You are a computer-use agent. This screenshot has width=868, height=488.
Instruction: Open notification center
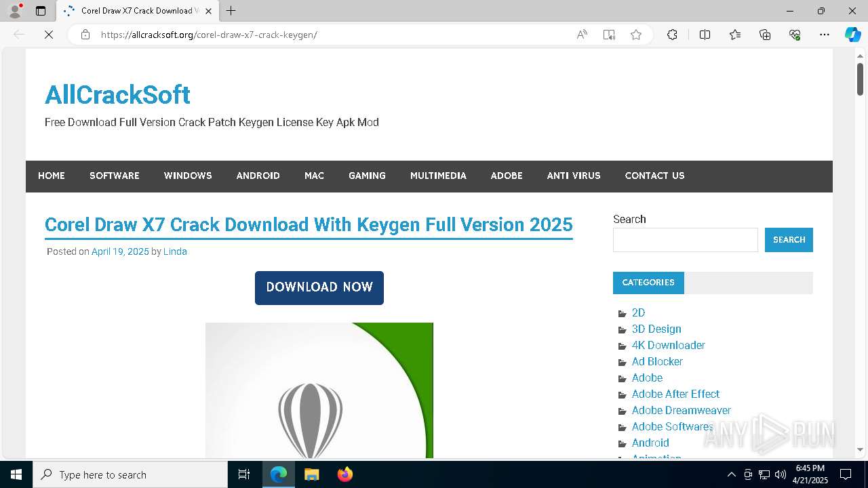(846, 474)
